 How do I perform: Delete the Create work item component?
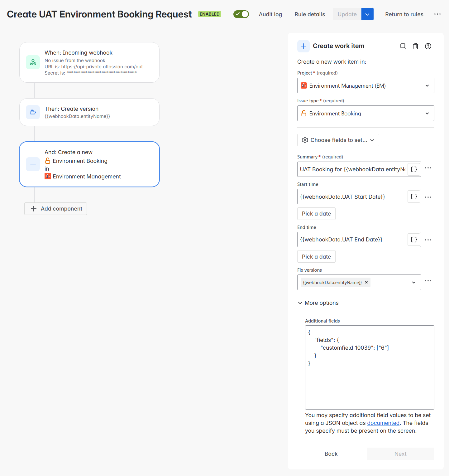click(x=416, y=46)
